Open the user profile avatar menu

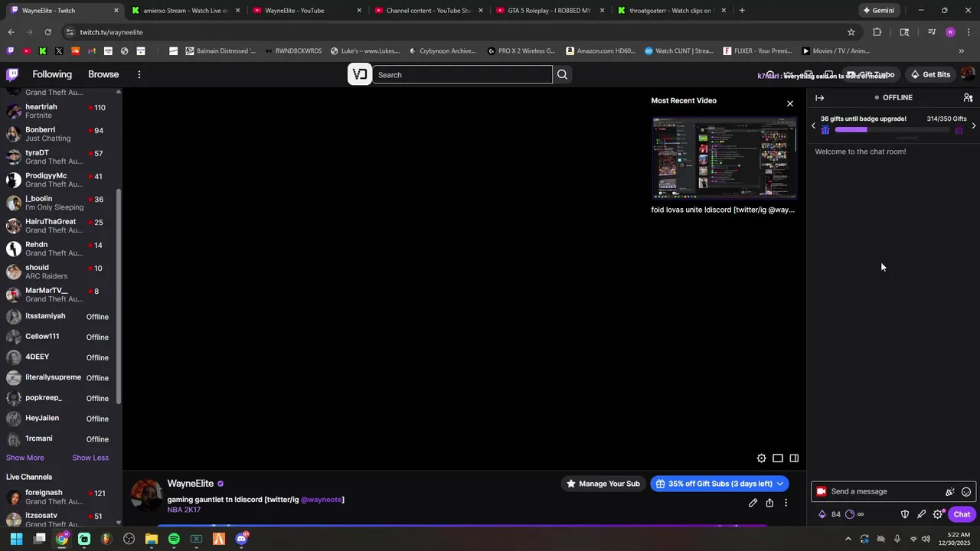click(x=968, y=74)
